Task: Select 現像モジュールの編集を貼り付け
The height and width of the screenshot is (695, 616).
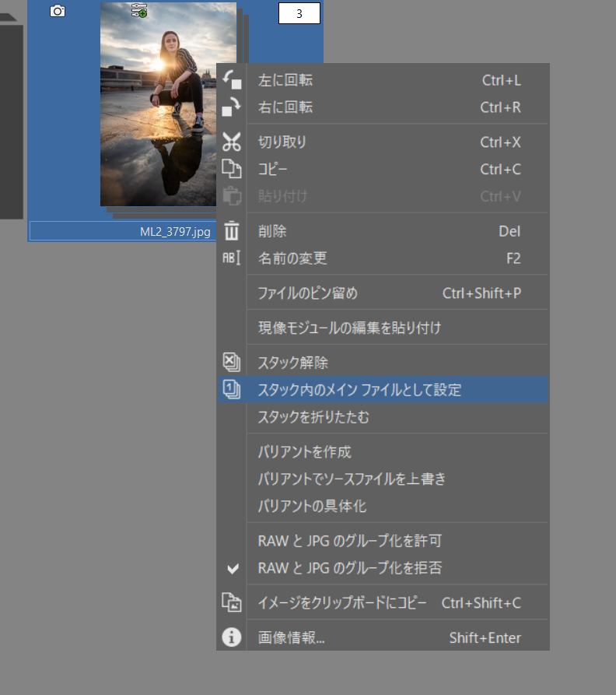Action: click(x=383, y=328)
